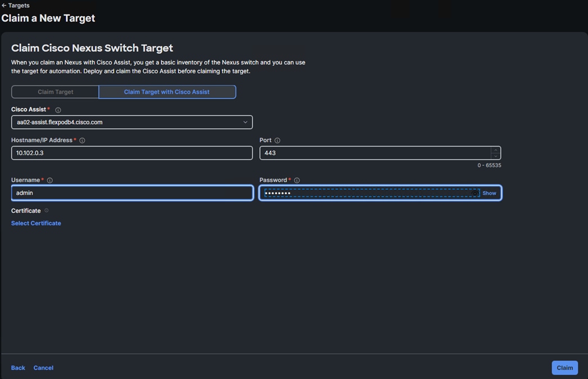Focus the Username field containing admin

(132, 193)
